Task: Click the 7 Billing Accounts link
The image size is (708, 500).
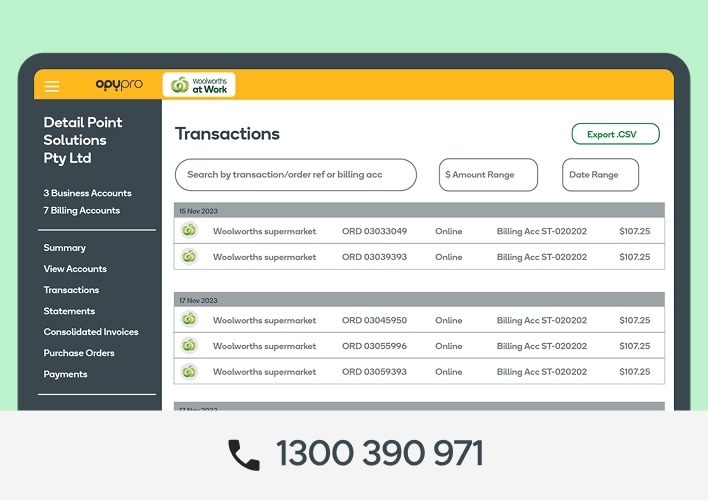Action: (81, 211)
